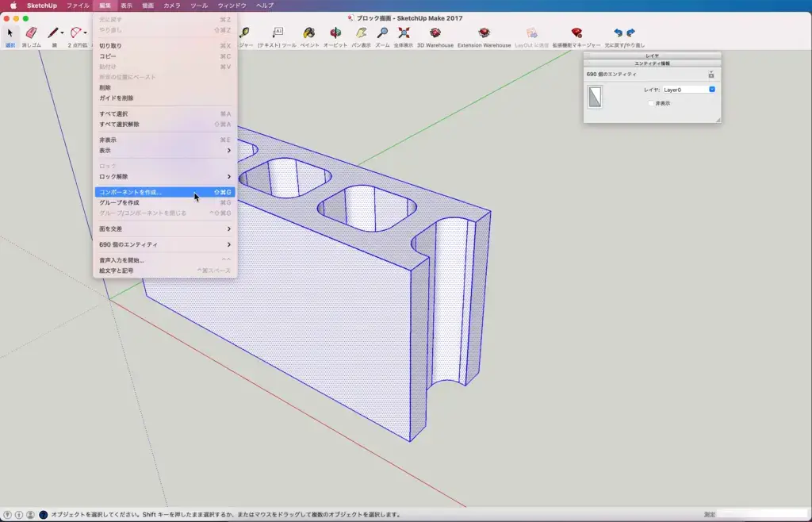Choose 削除 from the edit menu
This screenshot has width=812, height=522.
(165, 88)
